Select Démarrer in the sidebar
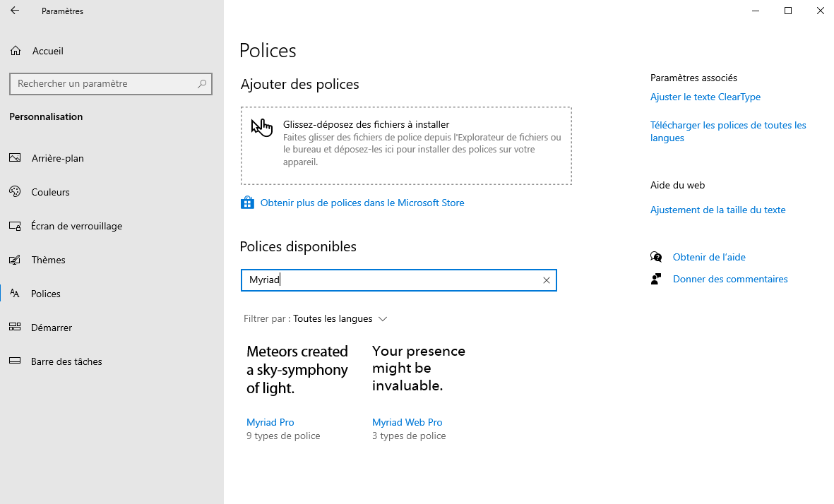 pos(52,328)
